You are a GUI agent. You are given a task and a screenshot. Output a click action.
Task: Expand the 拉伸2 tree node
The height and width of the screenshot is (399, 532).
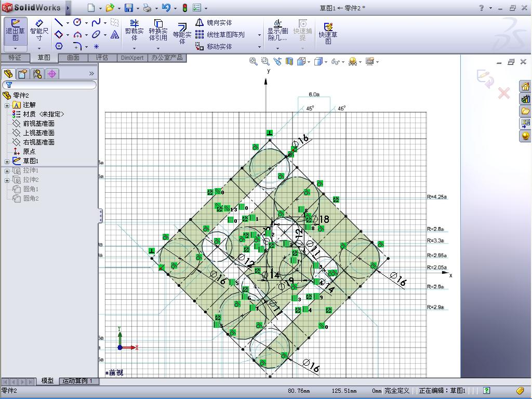coord(7,180)
